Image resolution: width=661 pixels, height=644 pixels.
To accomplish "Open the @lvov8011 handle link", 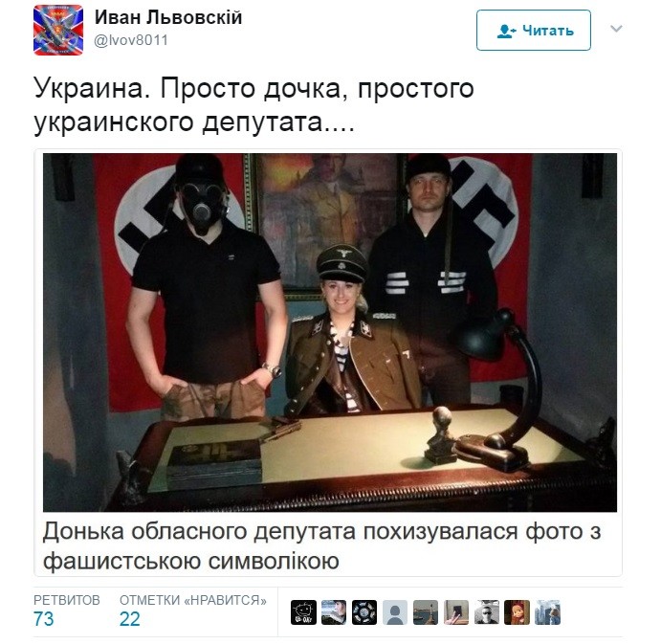I will click(131, 40).
